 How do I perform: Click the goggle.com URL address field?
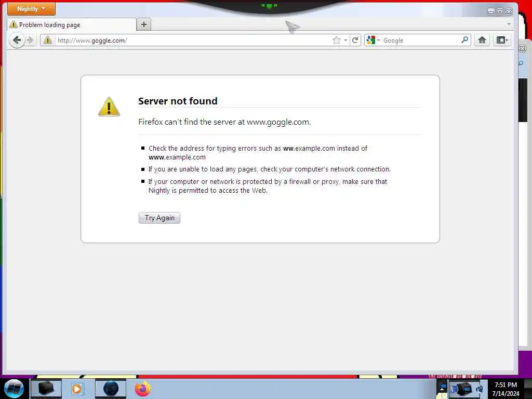[x=193, y=41]
